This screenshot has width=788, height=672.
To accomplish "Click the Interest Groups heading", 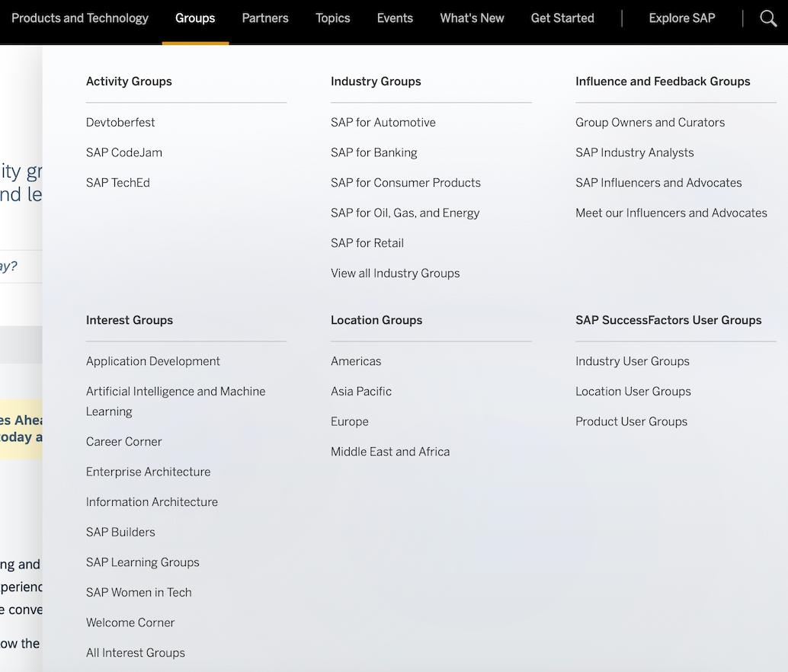I will [130, 321].
